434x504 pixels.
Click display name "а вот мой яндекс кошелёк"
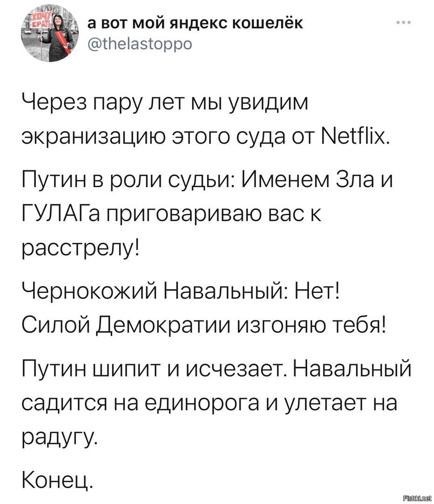[195, 23]
